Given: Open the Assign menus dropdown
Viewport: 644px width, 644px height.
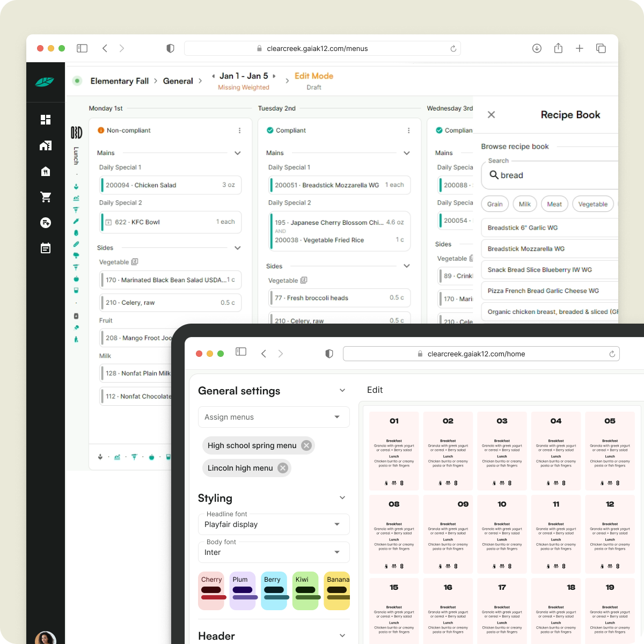Looking at the screenshot, I should [x=273, y=417].
